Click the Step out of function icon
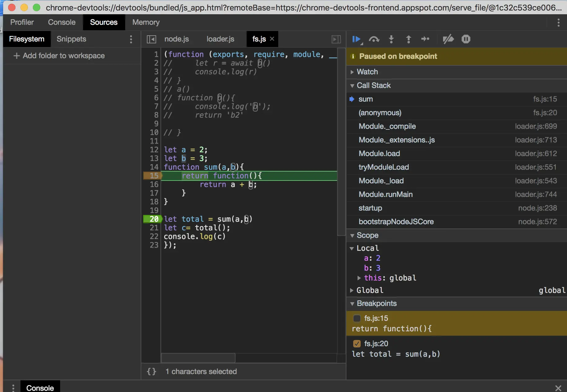Screen dimensions: 567x392 (408, 39)
